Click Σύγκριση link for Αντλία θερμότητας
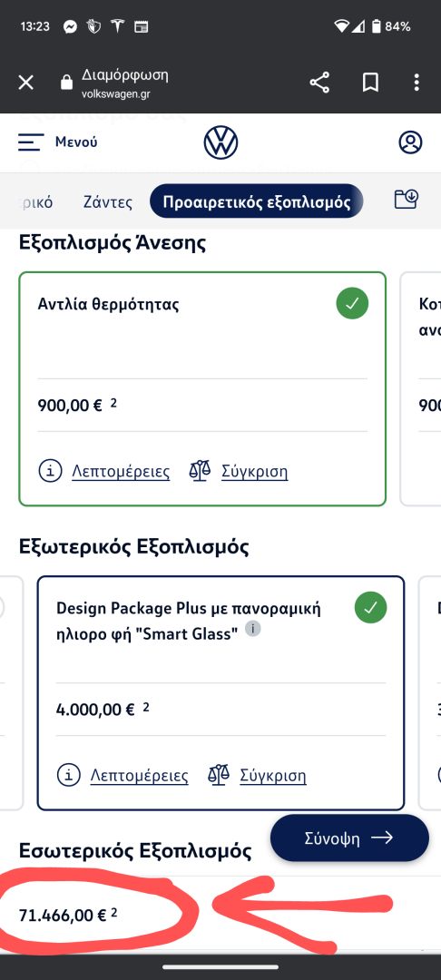 (255, 471)
